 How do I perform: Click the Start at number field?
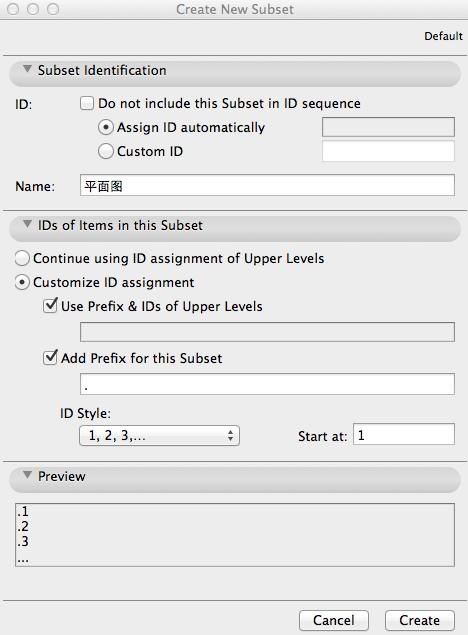click(404, 435)
